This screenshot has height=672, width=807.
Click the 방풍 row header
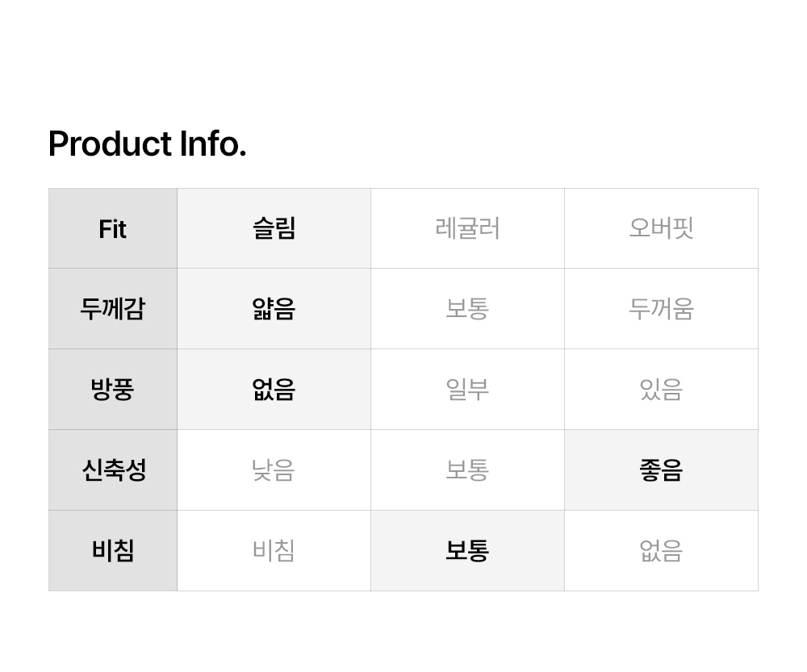pos(113,390)
